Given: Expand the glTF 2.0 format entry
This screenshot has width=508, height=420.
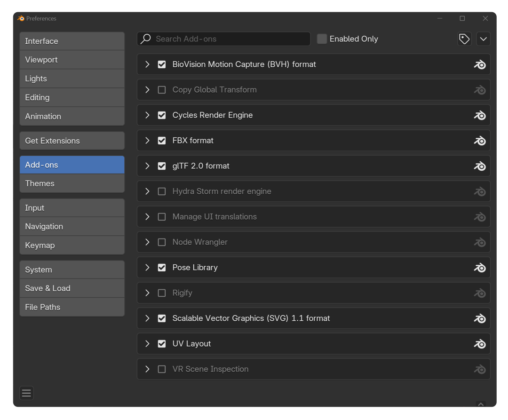Looking at the screenshot, I should [147, 166].
